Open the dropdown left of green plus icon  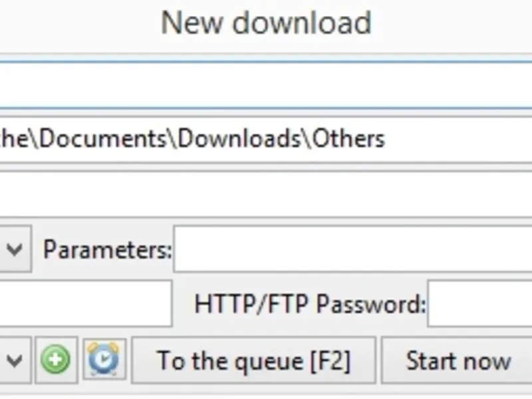click(14, 360)
